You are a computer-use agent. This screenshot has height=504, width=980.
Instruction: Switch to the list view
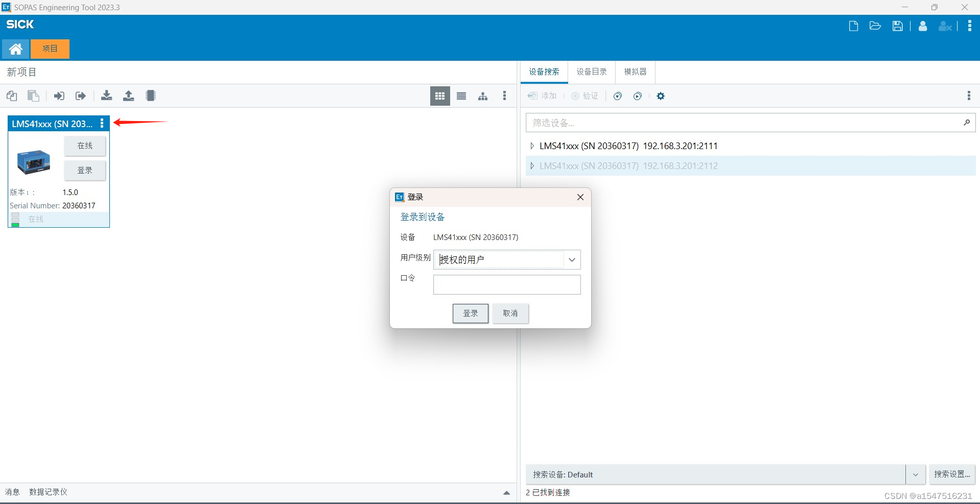[461, 96]
